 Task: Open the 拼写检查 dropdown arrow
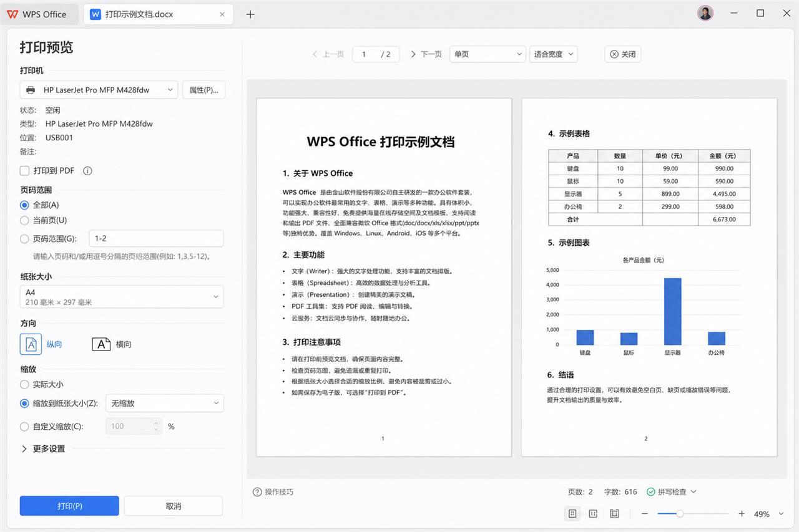click(694, 492)
